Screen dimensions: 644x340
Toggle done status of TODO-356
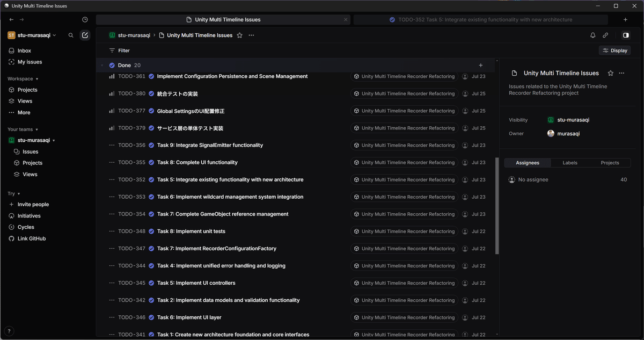[151, 145]
